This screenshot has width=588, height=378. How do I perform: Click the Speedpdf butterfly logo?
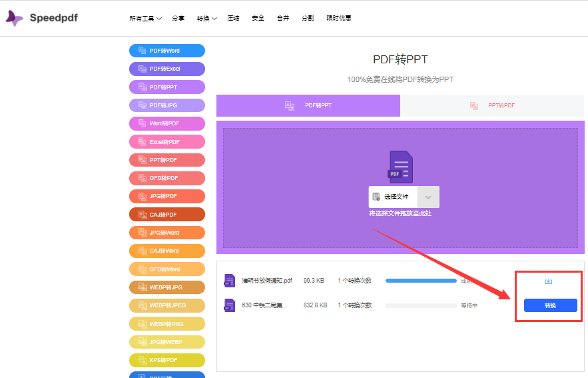click(14, 18)
